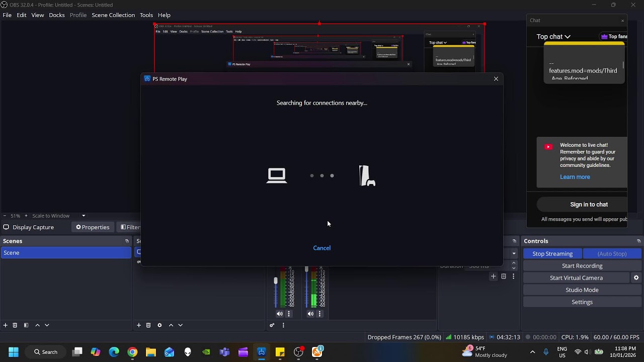Close the Chat dock panel
This screenshot has width=644, height=362.
coord(622,21)
